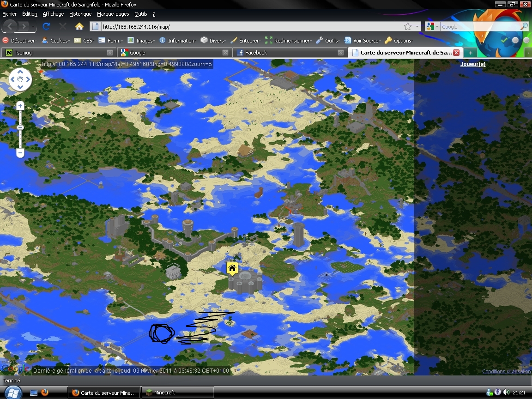
Task: Open the Marque-pages menu
Action: pos(113,14)
